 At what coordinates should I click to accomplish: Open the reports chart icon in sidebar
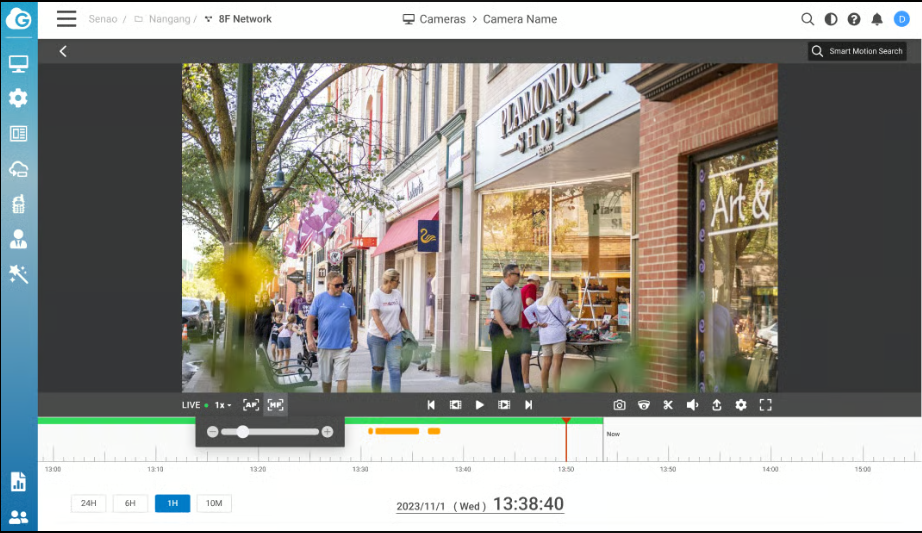pos(18,482)
